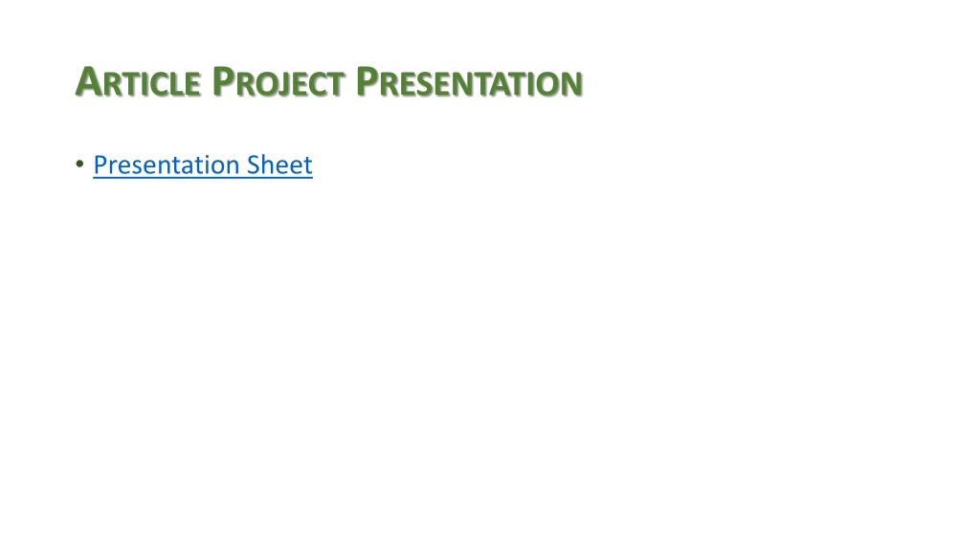This screenshot has height=551, width=980.
Task: Click the letters RTICLE in the title
Action: click(152, 84)
